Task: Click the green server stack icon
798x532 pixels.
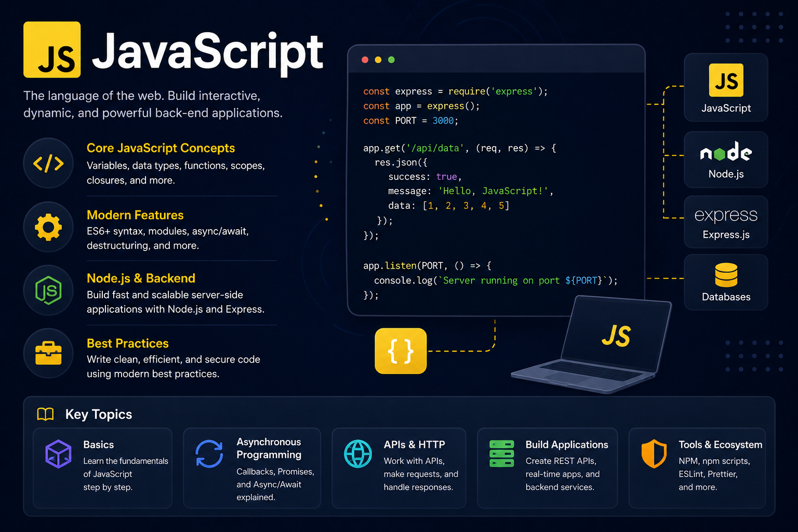Action: 502,454
